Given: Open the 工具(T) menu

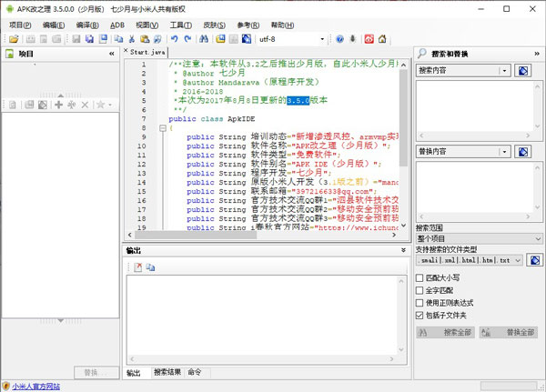Looking at the screenshot, I should tap(180, 25).
